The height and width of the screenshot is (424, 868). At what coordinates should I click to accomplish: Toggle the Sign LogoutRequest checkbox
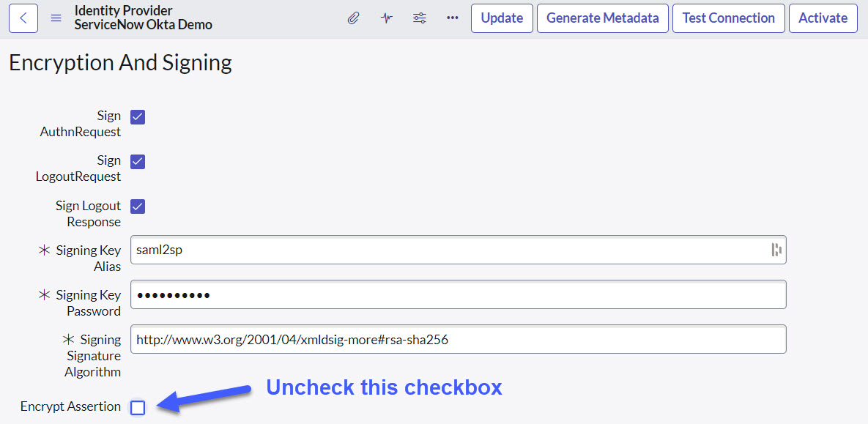(x=138, y=162)
